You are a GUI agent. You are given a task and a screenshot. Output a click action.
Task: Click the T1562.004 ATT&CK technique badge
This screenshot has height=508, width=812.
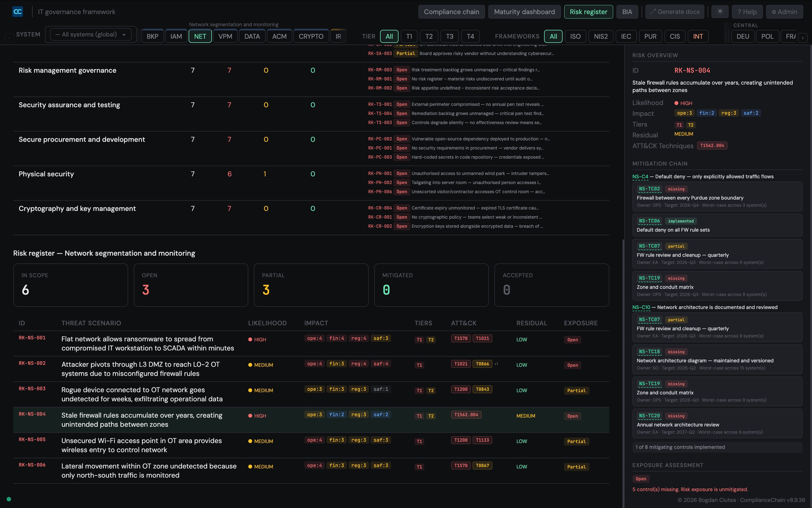466,414
